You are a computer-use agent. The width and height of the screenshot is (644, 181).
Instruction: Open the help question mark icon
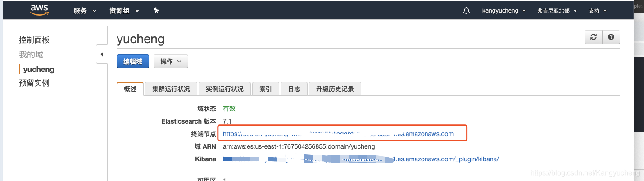tap(611, 37)
